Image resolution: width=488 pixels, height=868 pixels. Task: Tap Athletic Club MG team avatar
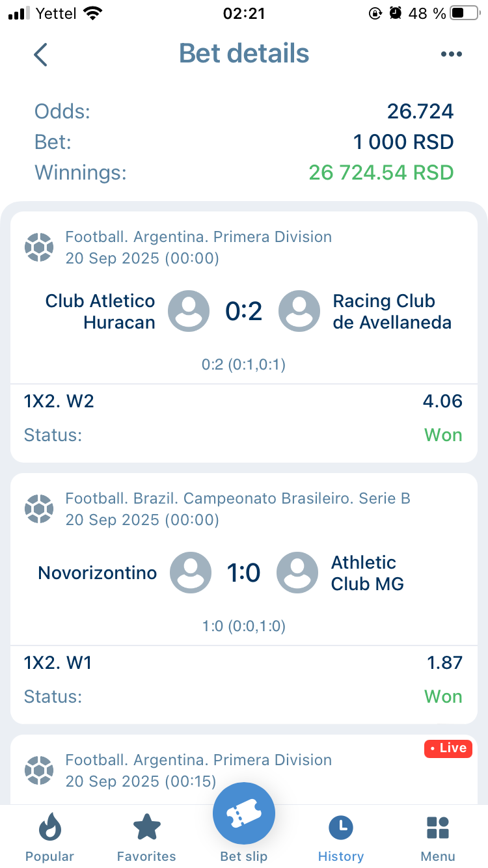pyautogui.click(x=297, y=573)
